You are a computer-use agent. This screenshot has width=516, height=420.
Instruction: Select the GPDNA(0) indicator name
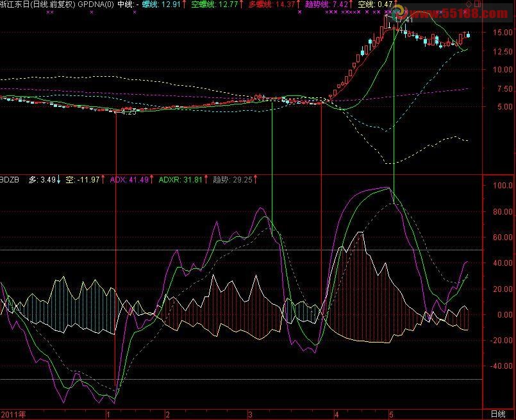[96, 4]
